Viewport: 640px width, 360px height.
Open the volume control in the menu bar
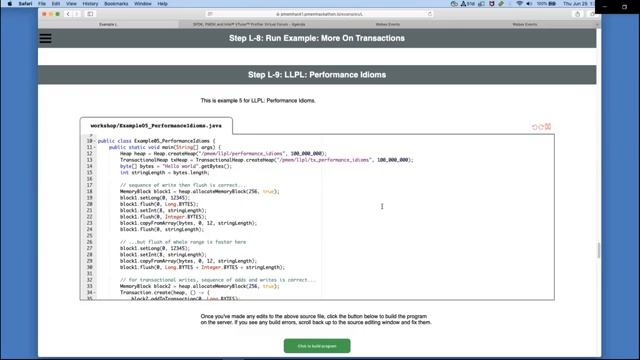pyautogui.click(x=529, y=4)
